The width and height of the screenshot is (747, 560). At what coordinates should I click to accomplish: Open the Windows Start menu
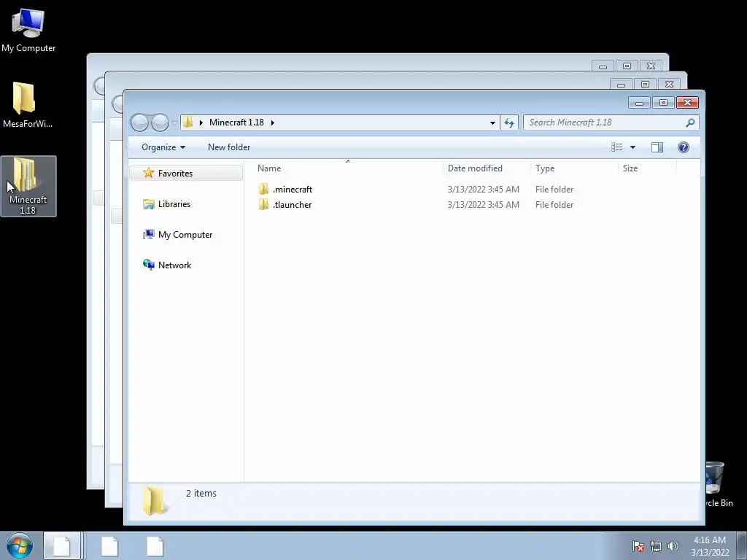[19, 545]
